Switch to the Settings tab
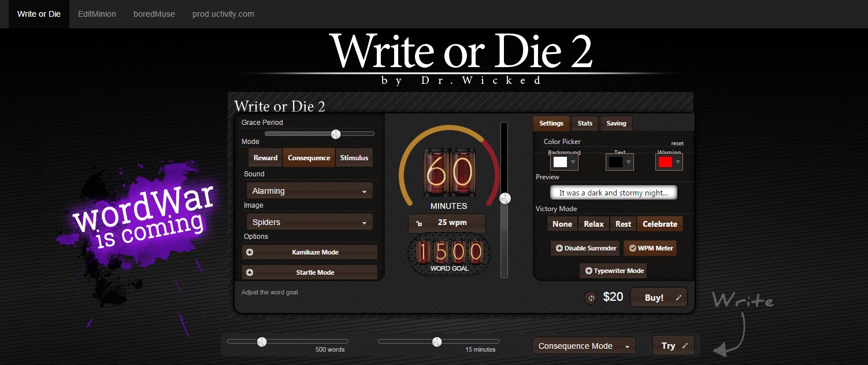 [551, 123]
